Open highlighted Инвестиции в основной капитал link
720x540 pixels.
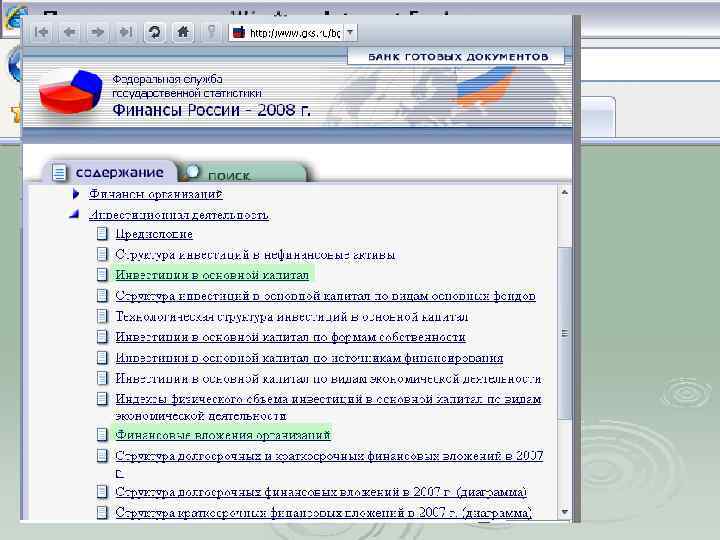pyautogui.click(x=212, y=275)
